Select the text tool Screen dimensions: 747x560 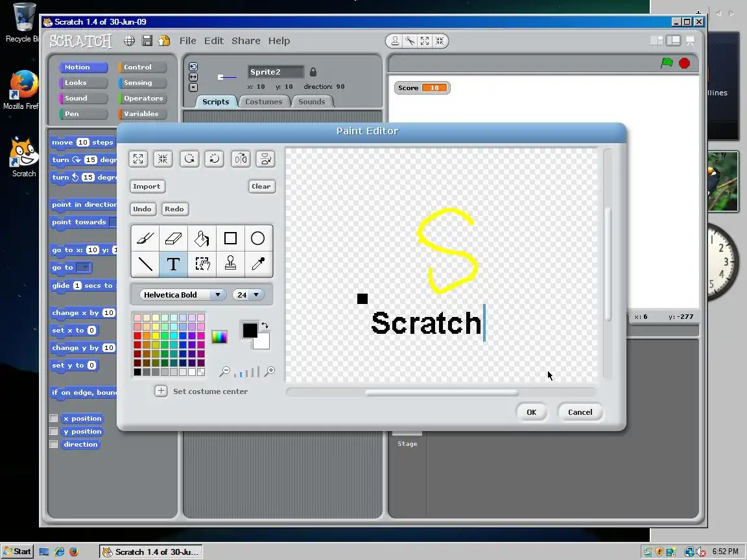pyautogui.click(x=173, y=264)
